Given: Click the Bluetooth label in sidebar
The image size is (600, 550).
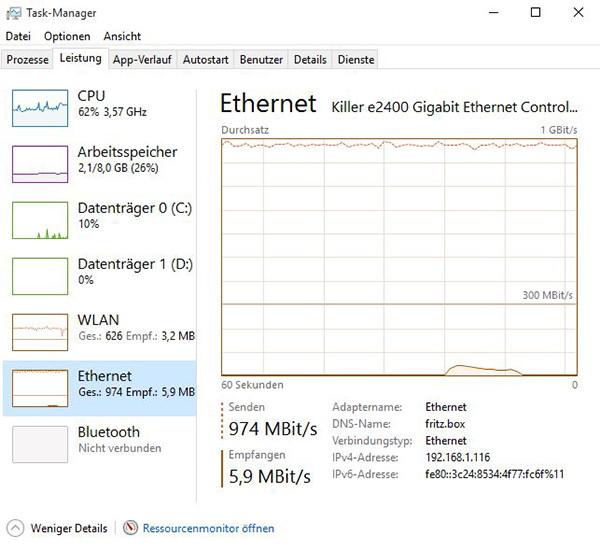Looking at the screenshot, I should (109, 432).
